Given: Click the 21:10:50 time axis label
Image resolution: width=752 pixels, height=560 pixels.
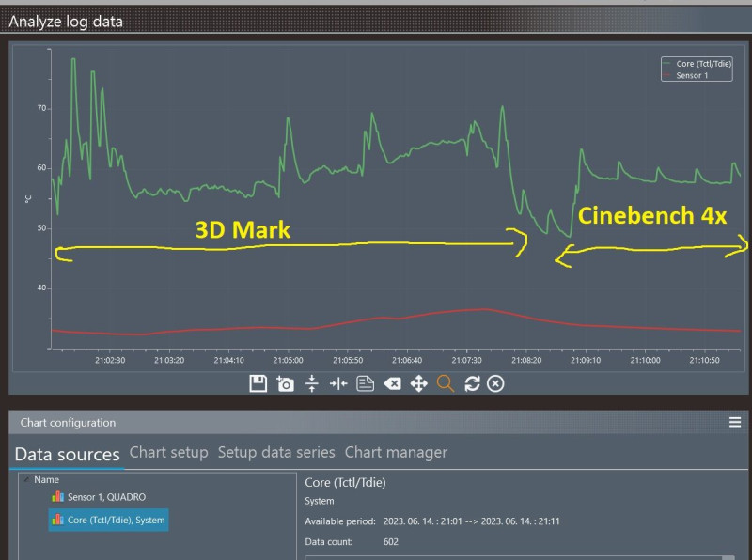Looking at the screenshot, I should [704, 360].
